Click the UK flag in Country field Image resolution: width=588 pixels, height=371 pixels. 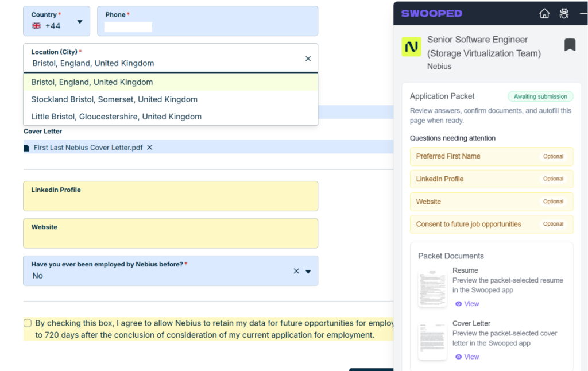[36, 26]
